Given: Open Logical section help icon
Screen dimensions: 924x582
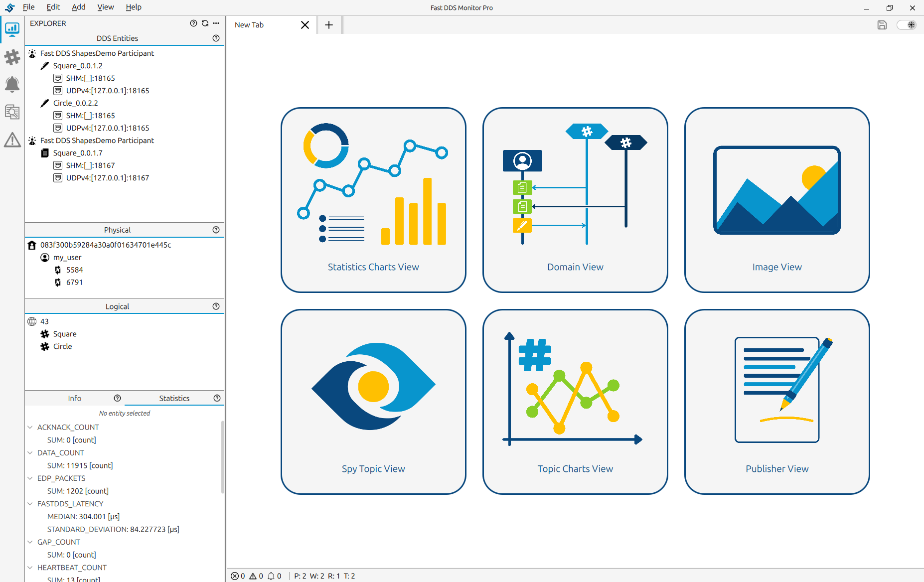Looking at the screenshot, I should pyautogui.click(x=216, y=306).
